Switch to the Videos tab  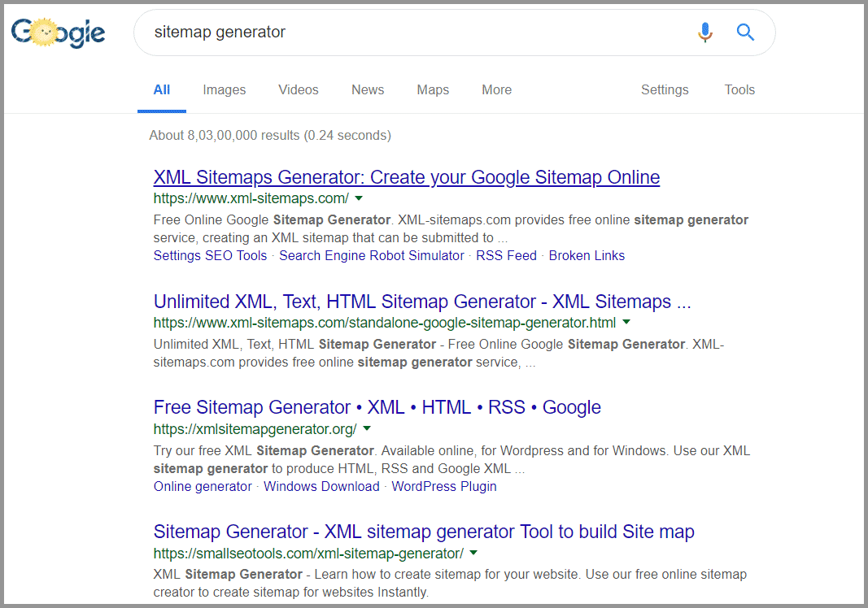(299, 89)
